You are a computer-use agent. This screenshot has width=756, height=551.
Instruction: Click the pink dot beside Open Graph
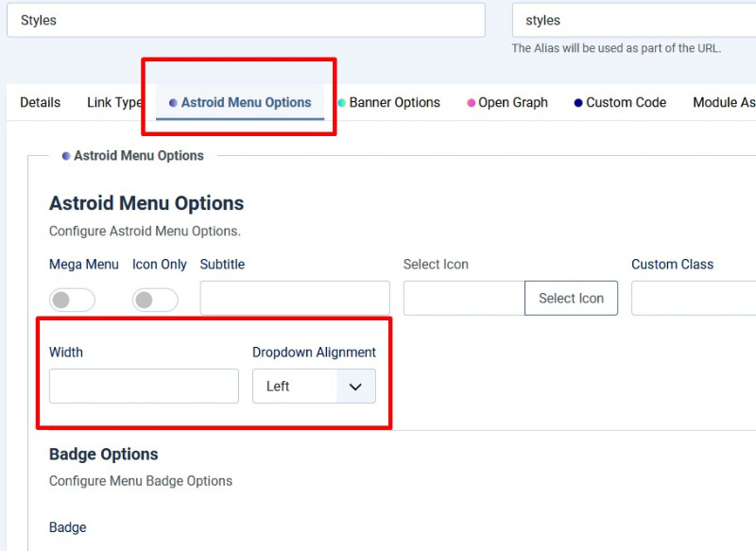coord(471,103)
